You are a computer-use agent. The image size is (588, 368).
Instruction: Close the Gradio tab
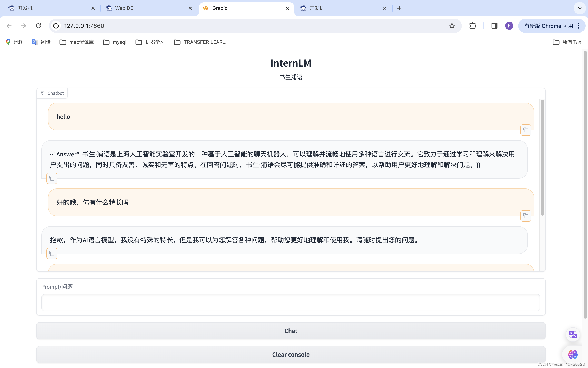287,8
